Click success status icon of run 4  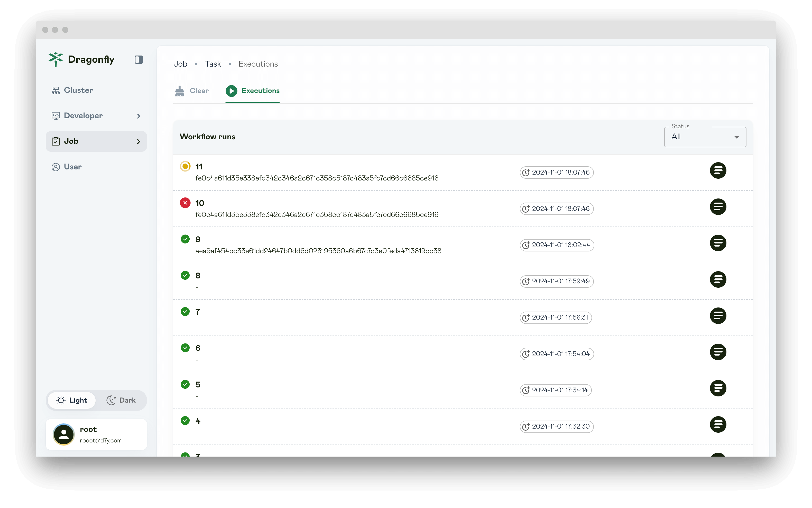[x=185, y=421]
